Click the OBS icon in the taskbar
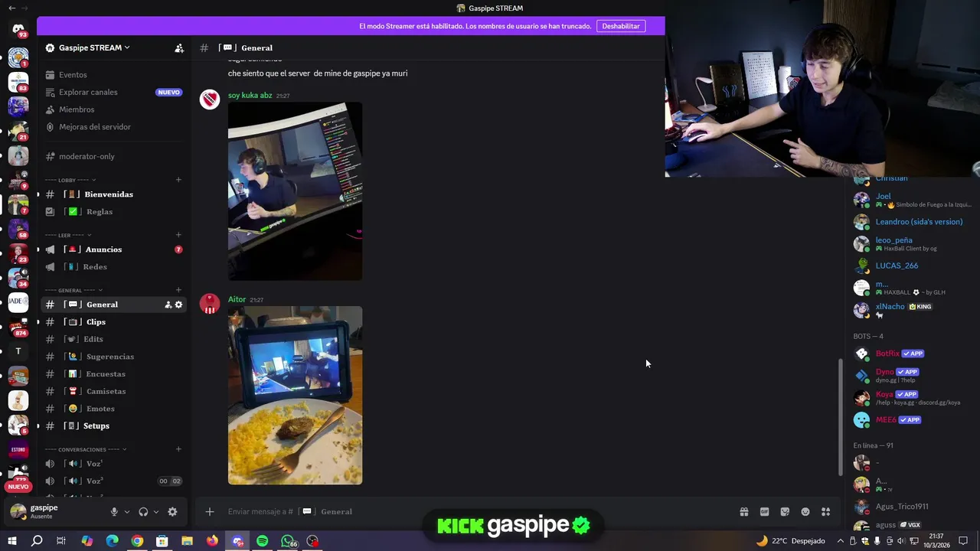Screen dimensions: 980x551 pos(312,541)
